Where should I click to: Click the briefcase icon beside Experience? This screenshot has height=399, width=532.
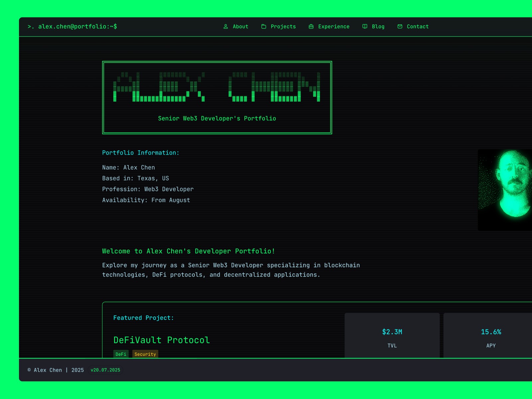click(311, 27)
